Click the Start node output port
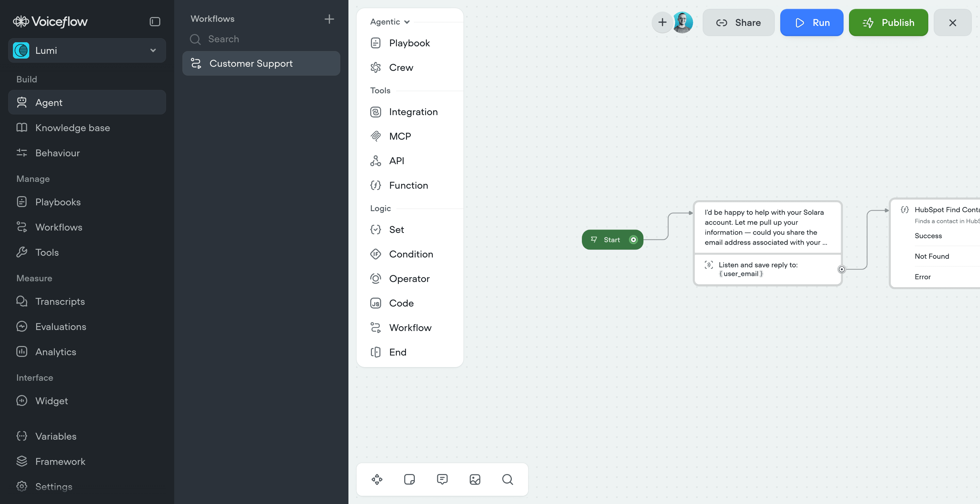Image resolution: width=980 pixels, height=504 pixels. coord(633,239)
